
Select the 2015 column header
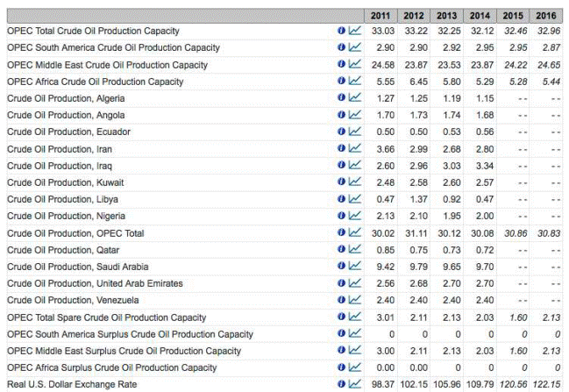click(513, 16)
